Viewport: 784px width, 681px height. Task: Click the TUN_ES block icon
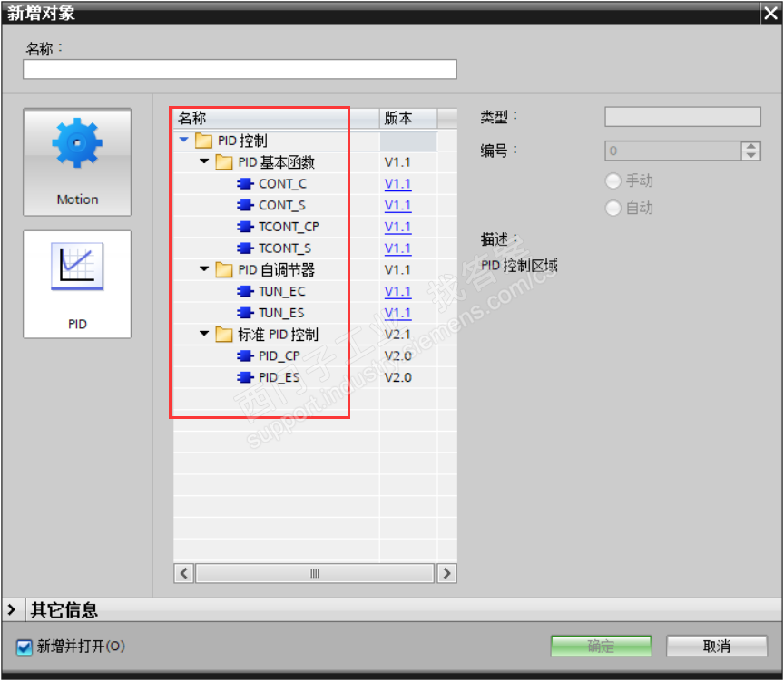pos(245,313)
